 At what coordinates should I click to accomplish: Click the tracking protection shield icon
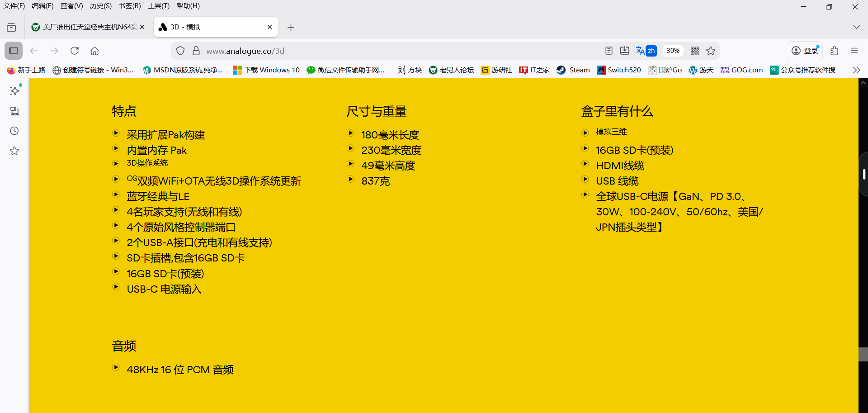coord(180,51)
